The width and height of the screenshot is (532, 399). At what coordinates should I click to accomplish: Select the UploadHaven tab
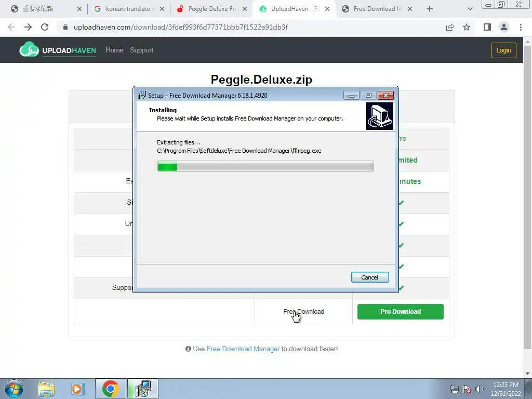click(295, 9)
